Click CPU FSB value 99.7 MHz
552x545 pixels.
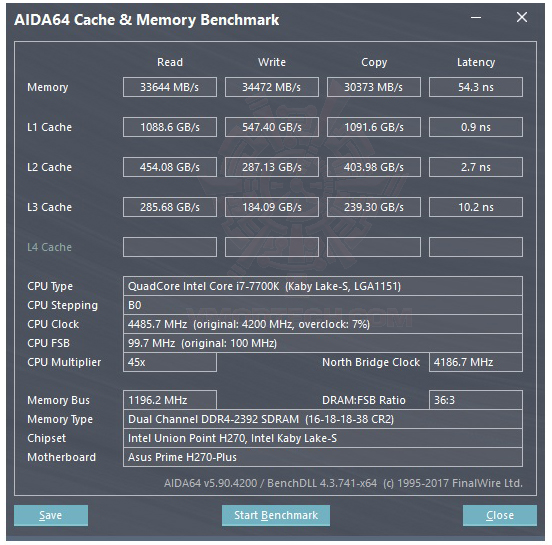[323, 343]
